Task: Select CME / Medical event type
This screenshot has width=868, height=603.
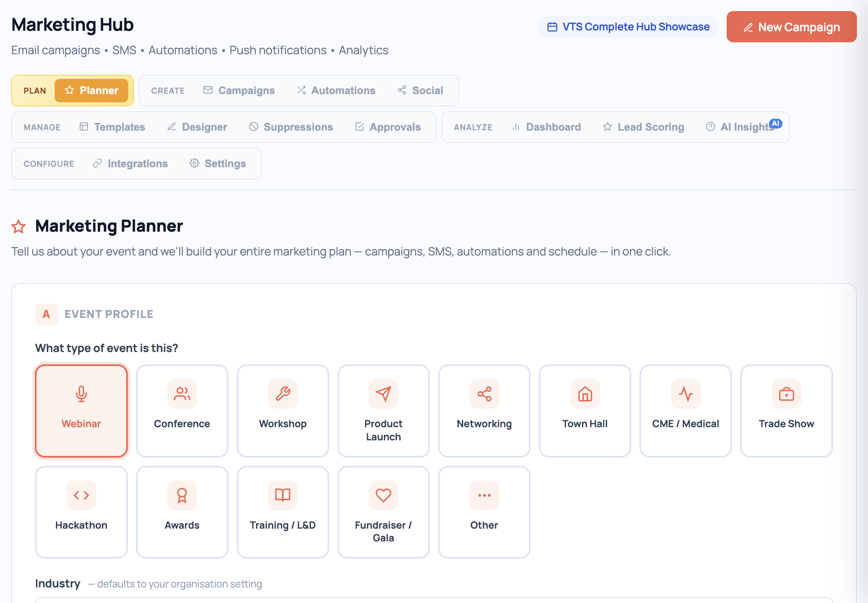Action: (x=686, y=411)
